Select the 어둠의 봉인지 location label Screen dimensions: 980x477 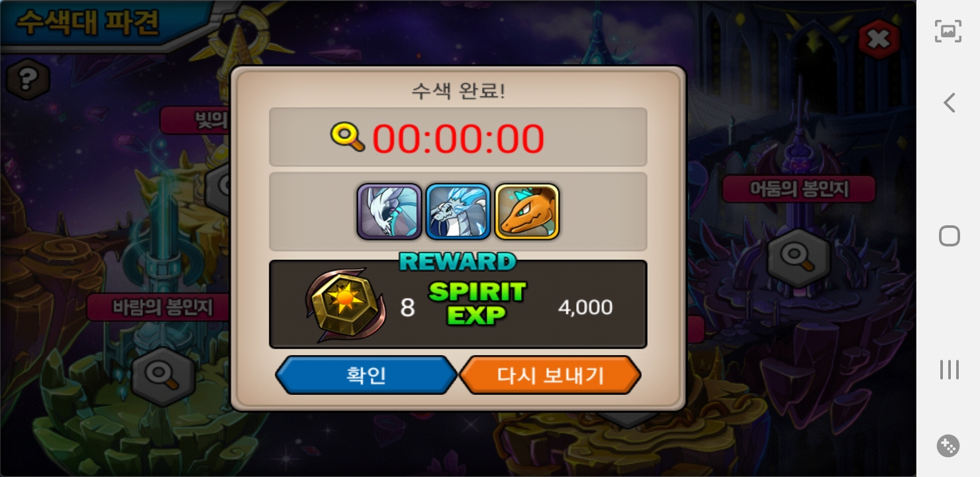click(799, 189)
